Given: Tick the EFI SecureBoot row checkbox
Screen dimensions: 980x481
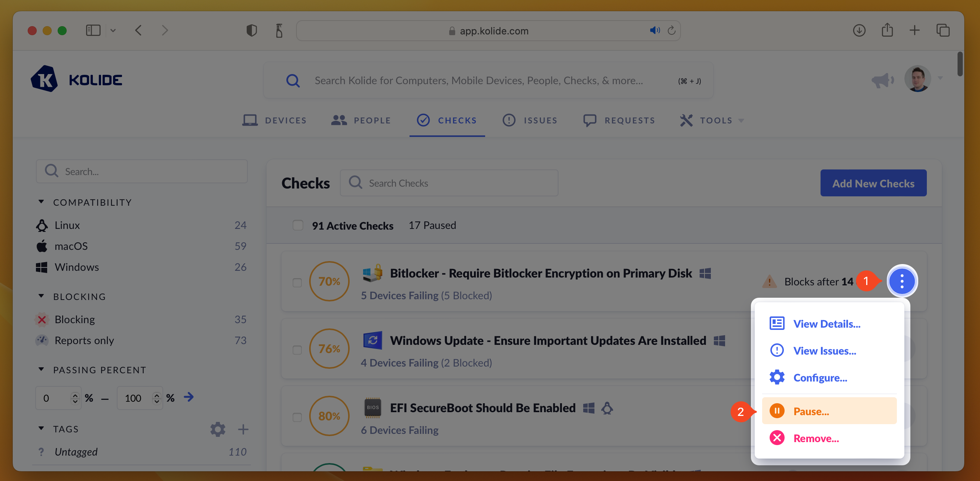Looking at the screenshot, I should [297, 417].
